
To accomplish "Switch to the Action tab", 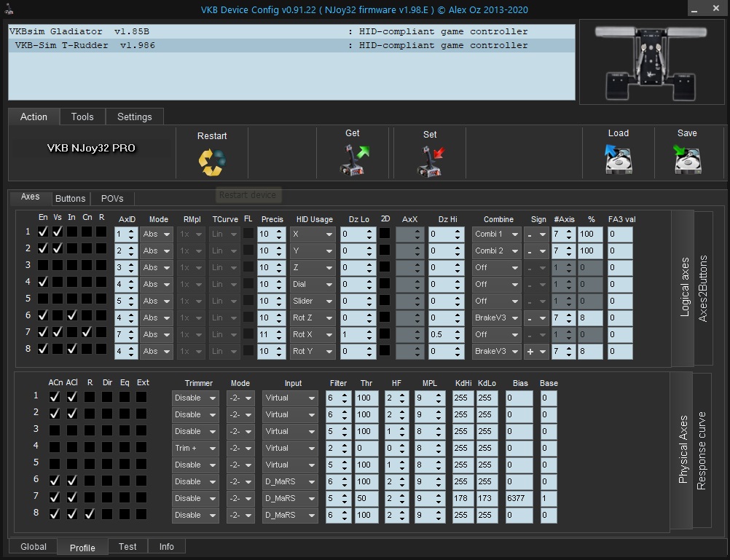I will click(x=34, y=117).
